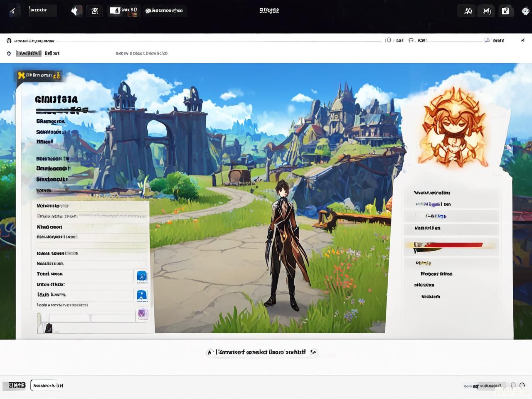
Task: Click the first blue icon in the left panel
Action: [142, 276]
